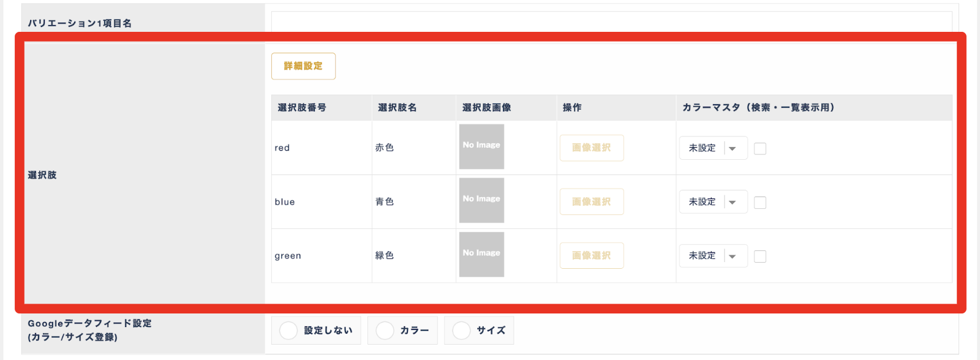The image size is (980, 360).
Task: Click 画像選択 button in blue row
Action: (x=592, y=202)
